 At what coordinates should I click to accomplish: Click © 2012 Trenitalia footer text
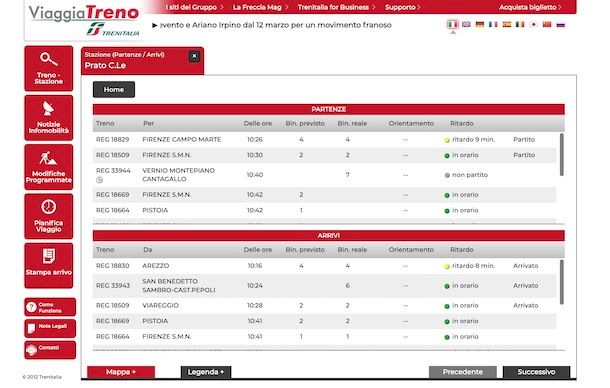point(42,377)
